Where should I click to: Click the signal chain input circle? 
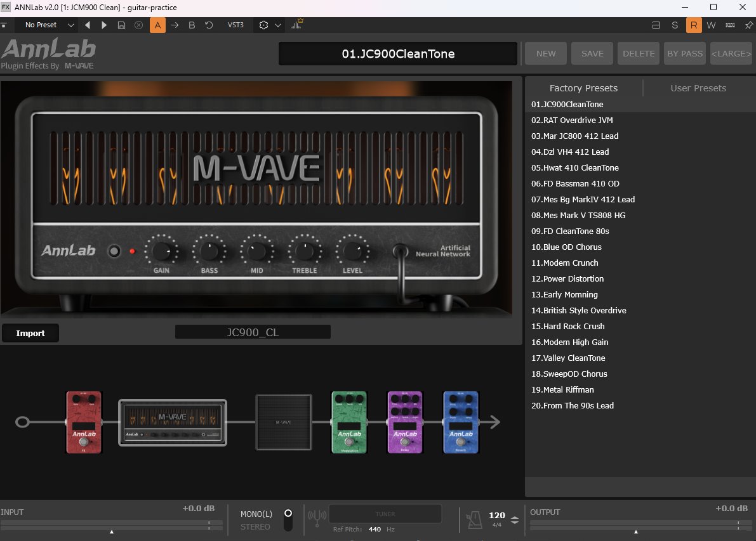coord(23,422)
